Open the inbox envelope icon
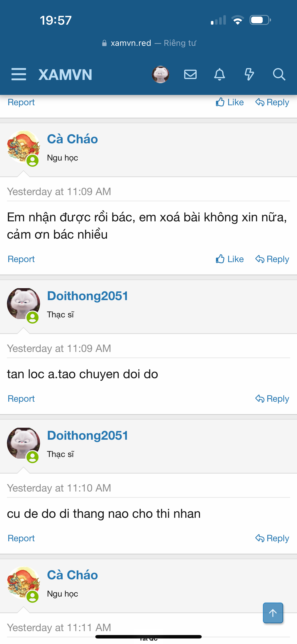The image size is (297, 644). 190,74
